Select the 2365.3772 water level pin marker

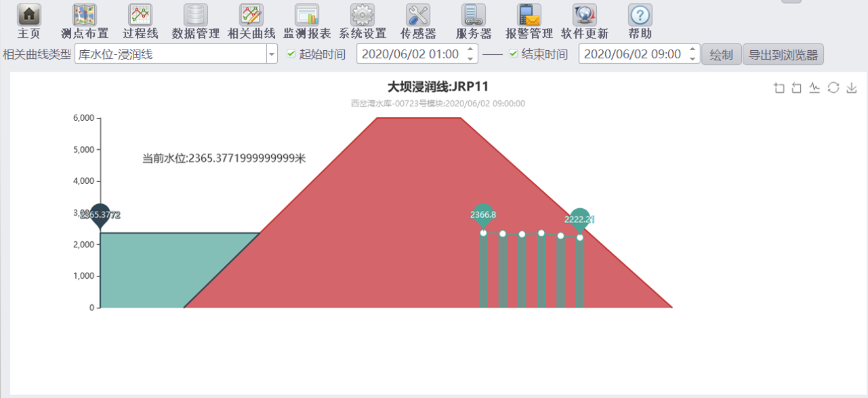pyautogui.click(x=100, y=216)
